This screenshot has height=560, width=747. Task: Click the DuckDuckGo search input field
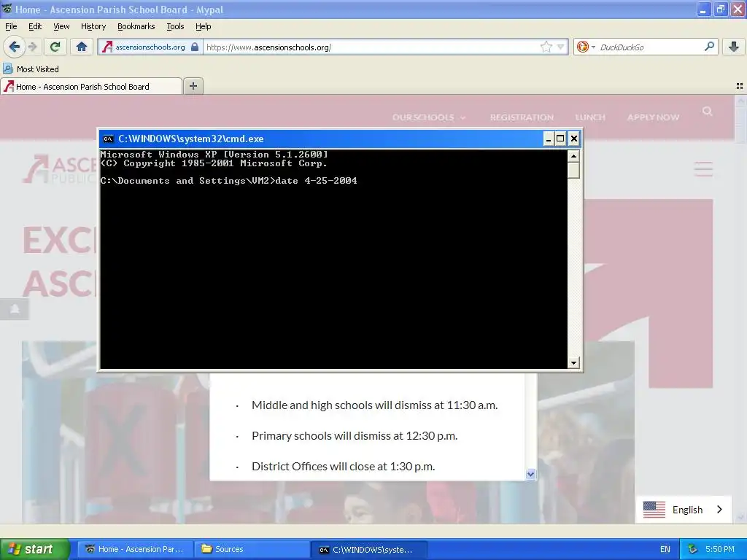coord(650,47)
